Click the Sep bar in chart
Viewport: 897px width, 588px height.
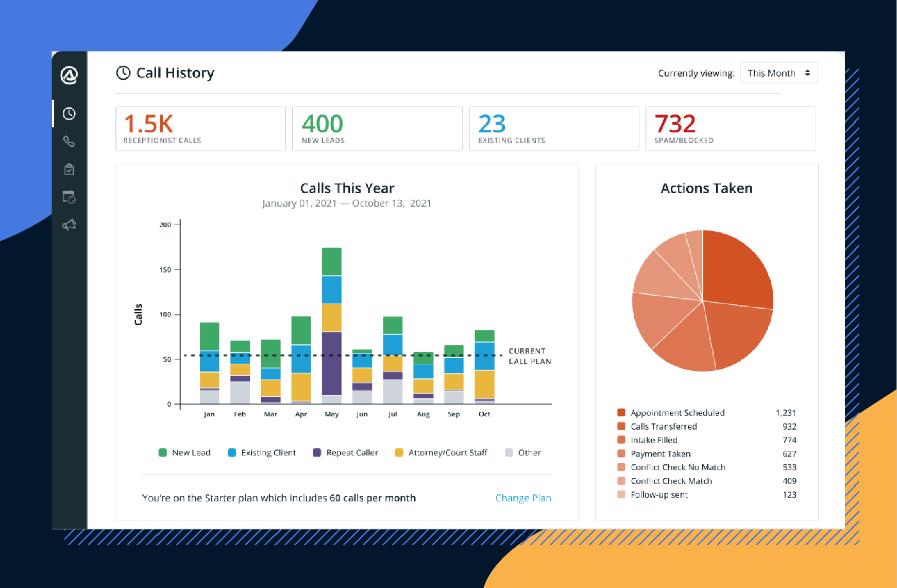pyautogui.click(x=454, y=374)
